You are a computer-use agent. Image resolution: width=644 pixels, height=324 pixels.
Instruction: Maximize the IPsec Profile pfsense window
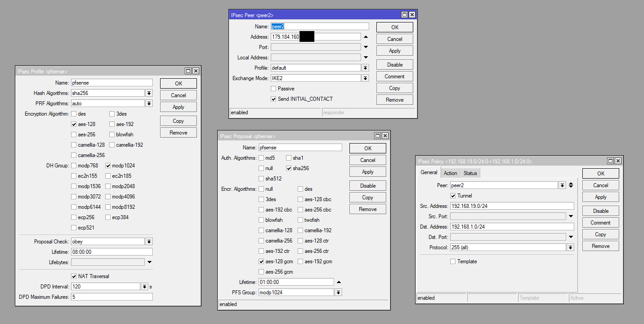pyautogui.click(x=188, y=71)
